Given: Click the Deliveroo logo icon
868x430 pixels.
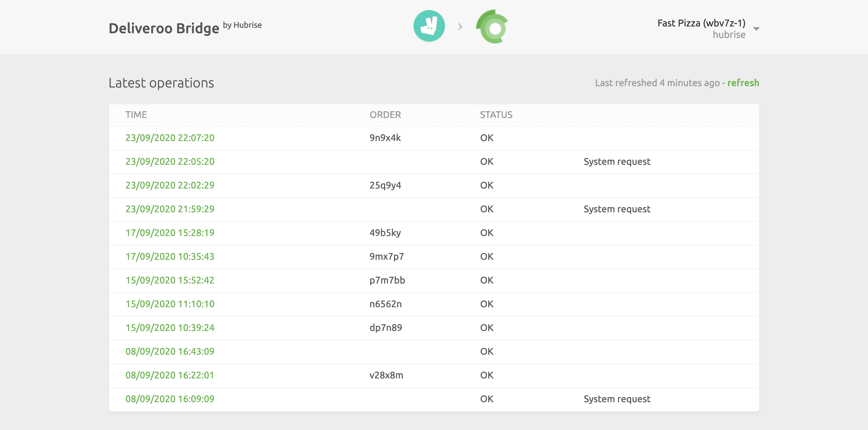Looking at the screenshot, I should (429, 26).
